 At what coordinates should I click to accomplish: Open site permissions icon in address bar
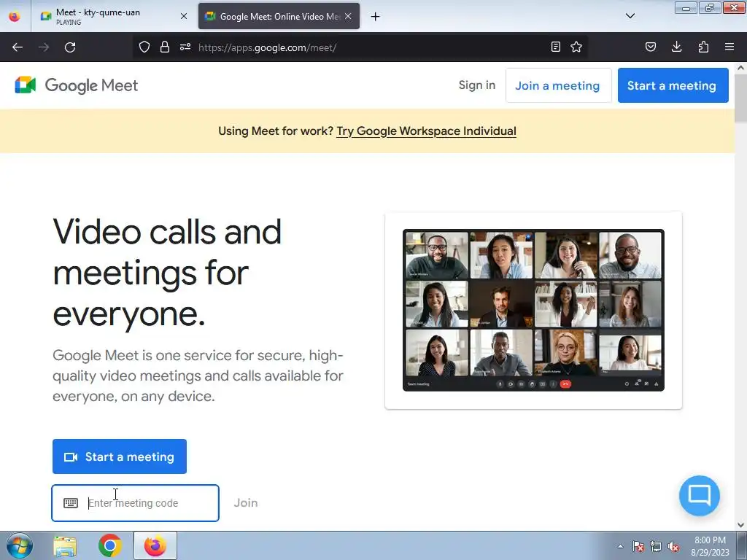click(x=185, y=47)
